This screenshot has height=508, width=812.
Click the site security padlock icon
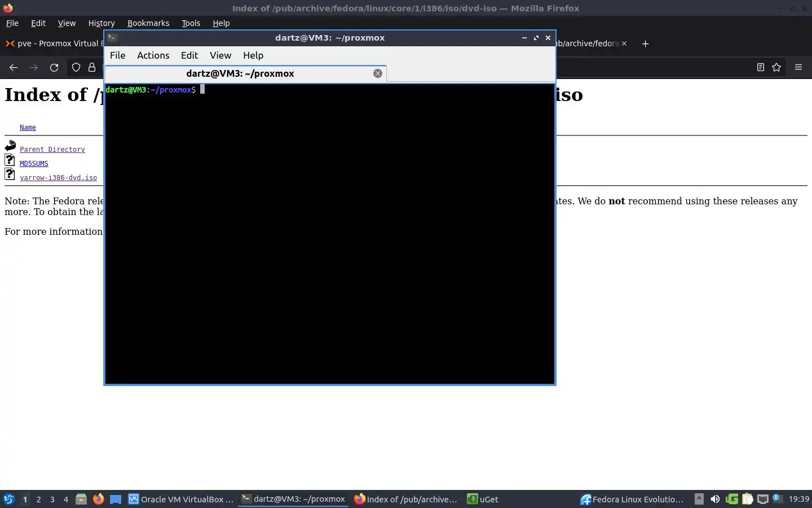[92, 67]
